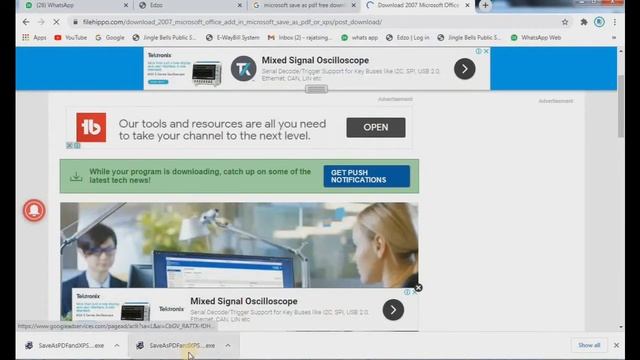Screen dimensions: 640x360
Task: Open the Edzo | Log in bookmark
Action: [x=407, y=38]
